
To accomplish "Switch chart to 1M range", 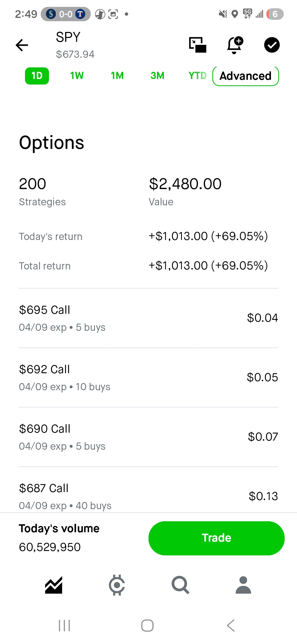I will click(117, 76).
